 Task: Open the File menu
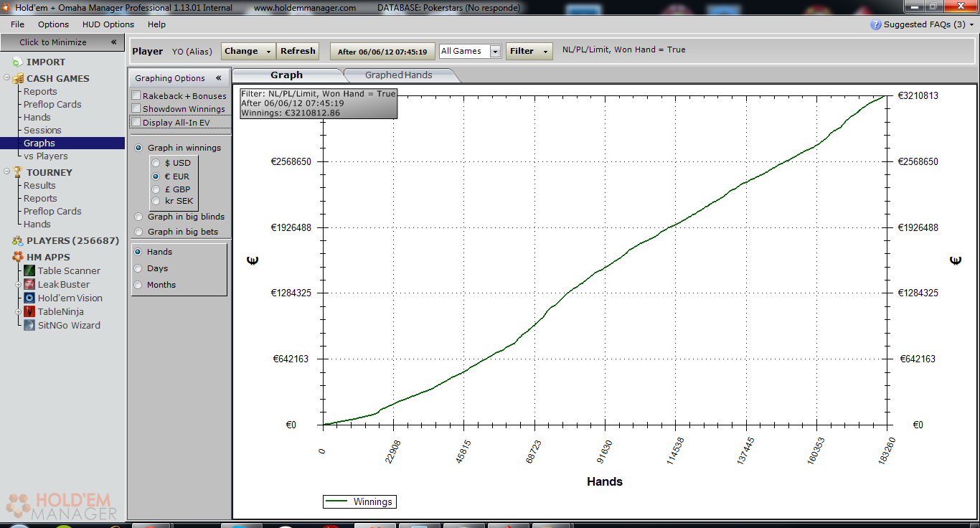point(18,24)
